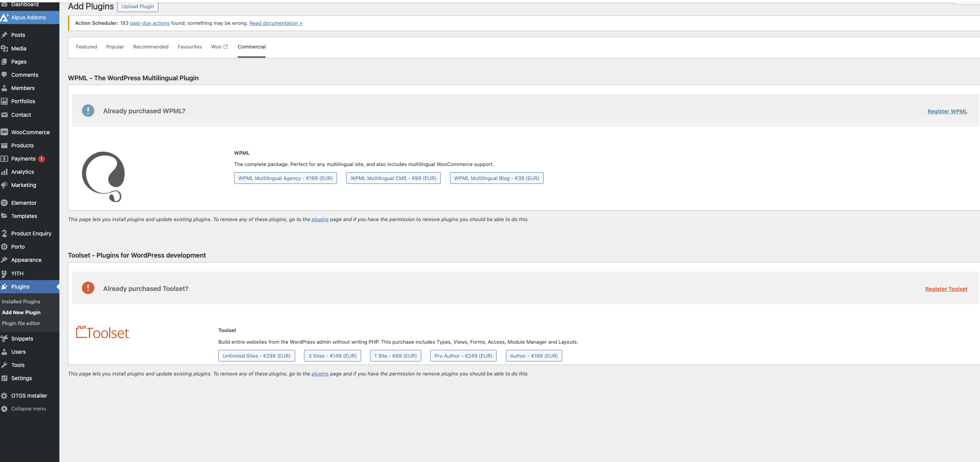Click the Media icon in sidebar
The width and height of the screenshot is (980, 462).
(x=5, y=48)
